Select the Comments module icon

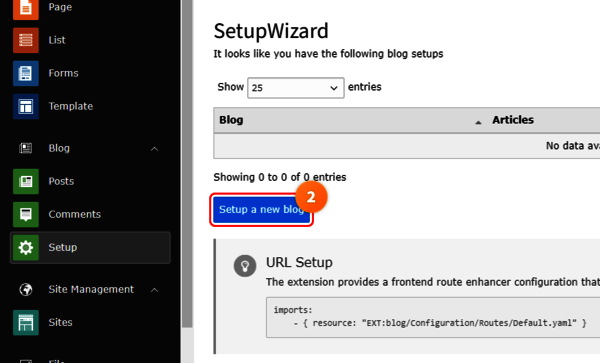pyautogui.click(x=26, y=214)
